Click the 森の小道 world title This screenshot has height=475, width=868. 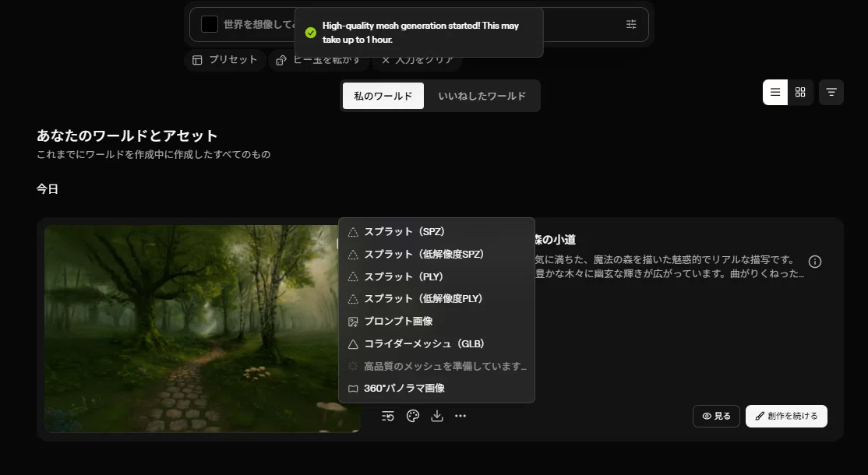(555, 240)
